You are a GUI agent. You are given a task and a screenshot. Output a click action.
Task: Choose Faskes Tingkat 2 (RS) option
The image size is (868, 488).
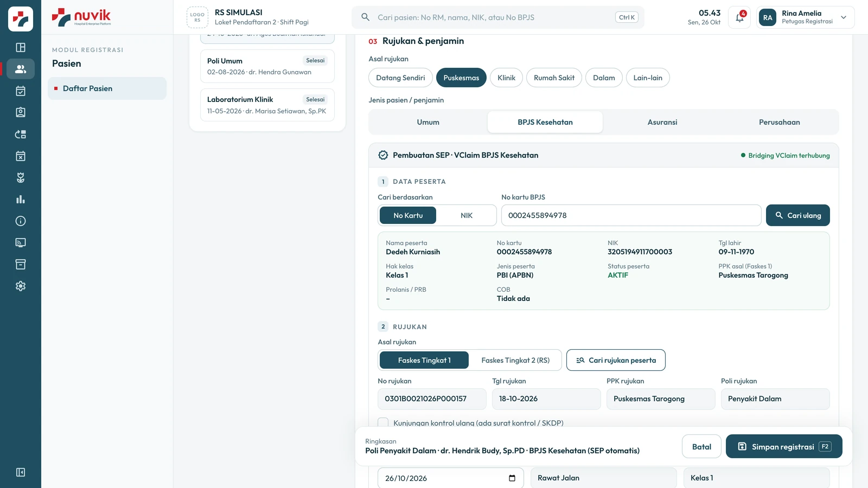pos(515,360)
